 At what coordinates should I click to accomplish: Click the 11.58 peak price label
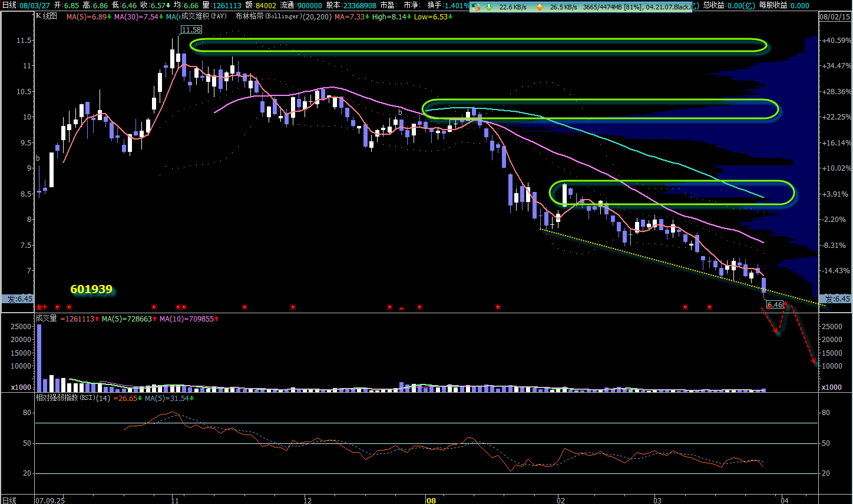[x=191, y=29]
